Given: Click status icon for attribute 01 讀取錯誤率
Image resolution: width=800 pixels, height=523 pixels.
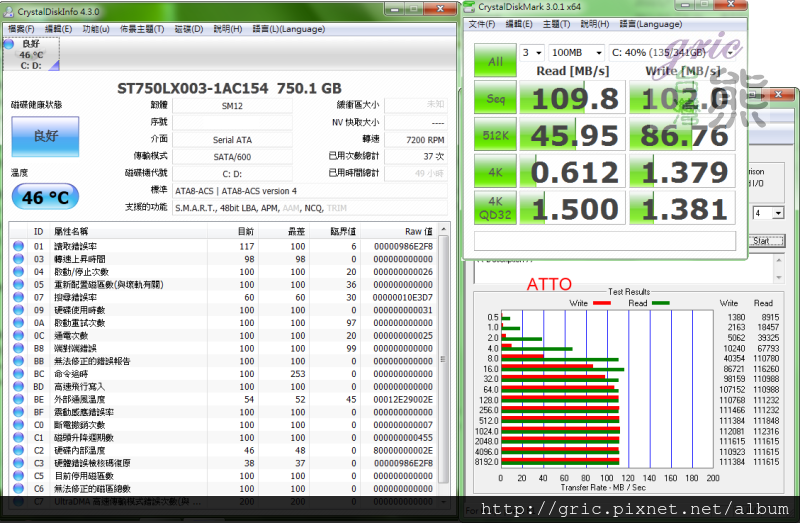Looking at the screenshot, I should 18,246.
